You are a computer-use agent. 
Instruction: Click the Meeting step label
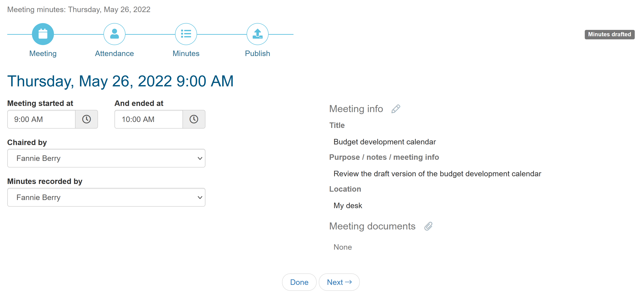pyautogui.click(x=43, y=53)
